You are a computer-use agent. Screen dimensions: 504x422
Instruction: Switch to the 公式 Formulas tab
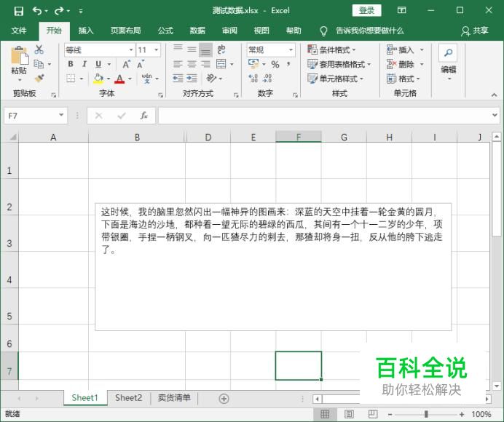(x=165, y=31)
